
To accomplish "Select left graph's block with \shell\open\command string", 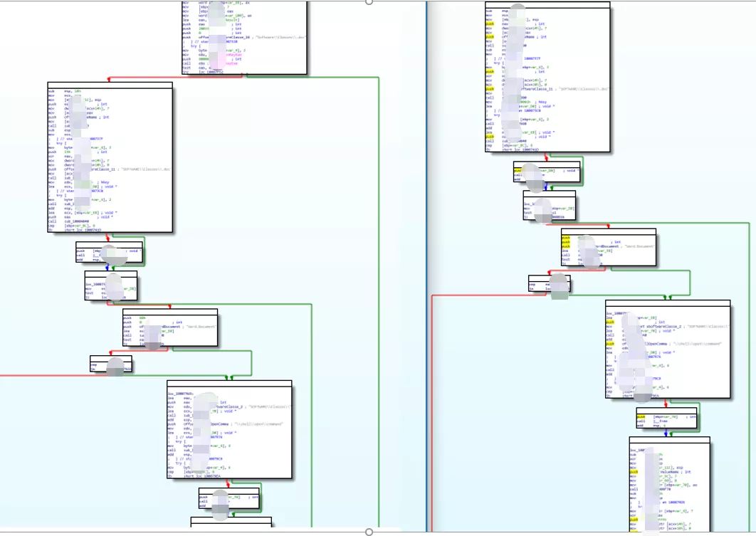I will coord(229,429).
